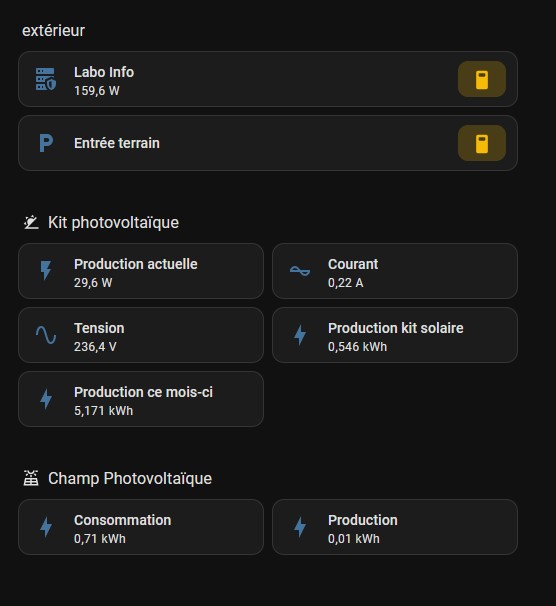
Task: Click the Kit photovoltaïque section heading
Action: click(x=113, y=223)
